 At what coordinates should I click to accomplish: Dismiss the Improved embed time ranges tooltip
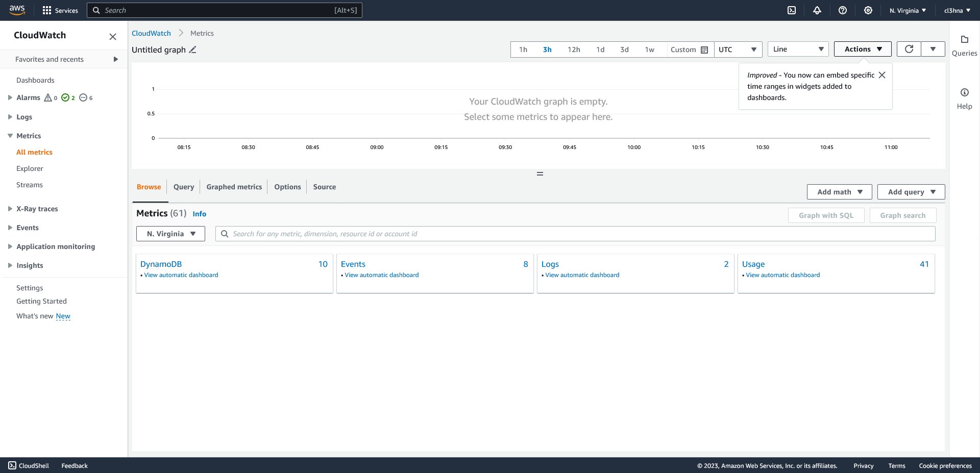tap(882, 75)
